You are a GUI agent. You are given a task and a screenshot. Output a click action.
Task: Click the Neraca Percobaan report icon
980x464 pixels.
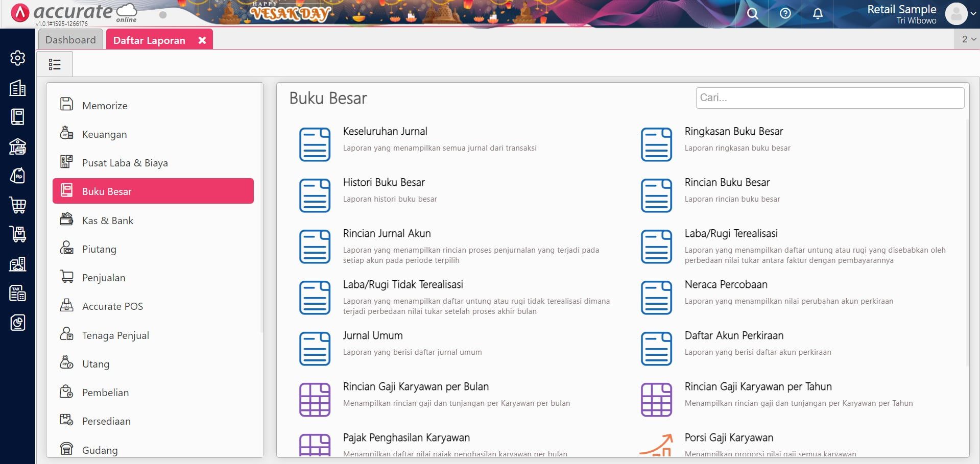(656, 298)
